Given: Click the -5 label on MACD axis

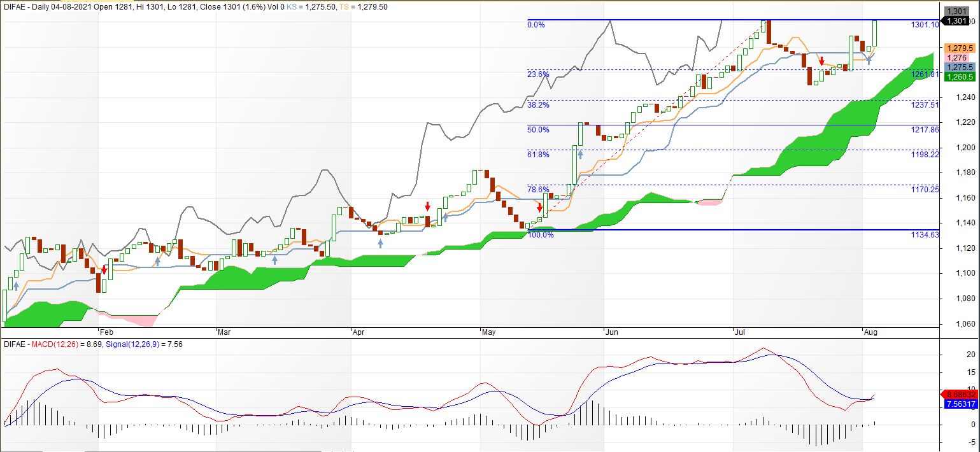Looking at the screenshot, I should 972,442.
